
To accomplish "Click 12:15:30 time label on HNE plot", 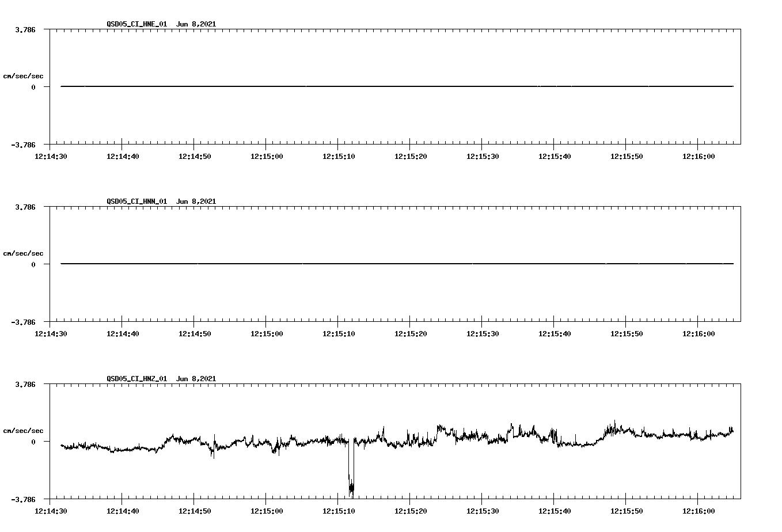I will 482,157.
